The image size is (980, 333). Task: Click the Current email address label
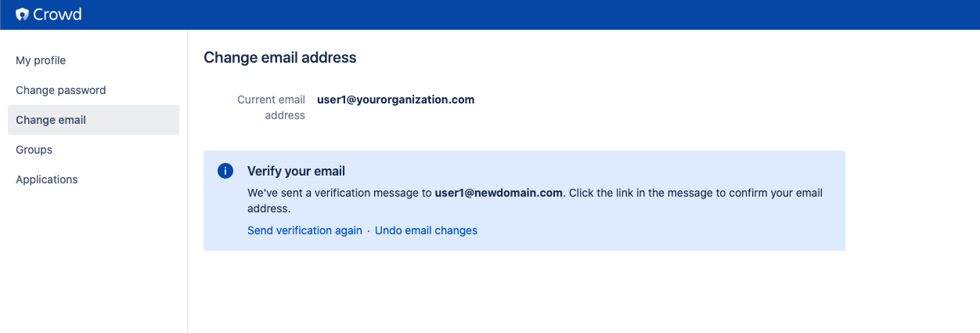271,107
